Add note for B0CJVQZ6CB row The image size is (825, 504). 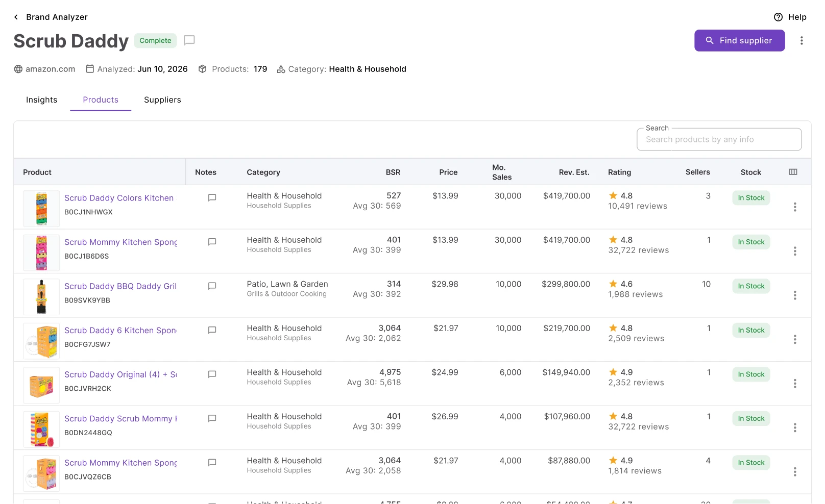(212, 463)
